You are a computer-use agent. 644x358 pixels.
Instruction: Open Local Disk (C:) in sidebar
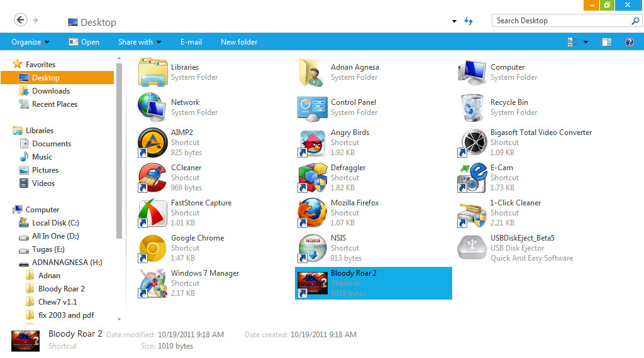[49, 223]
